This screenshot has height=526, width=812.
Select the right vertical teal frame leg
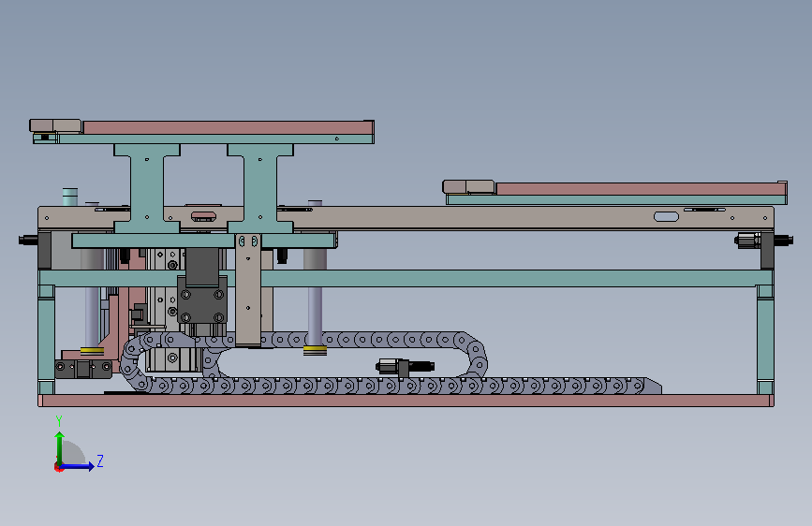tap(765, 339)
